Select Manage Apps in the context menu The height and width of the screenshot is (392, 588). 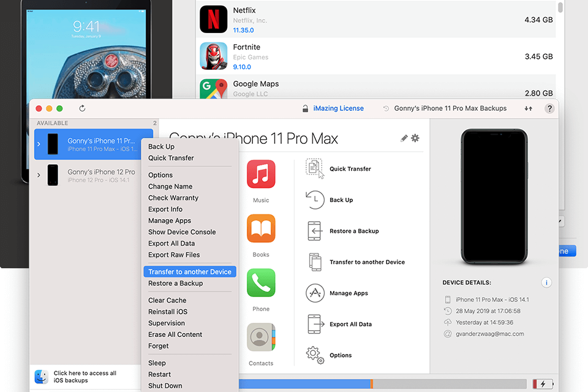point(170,221)
